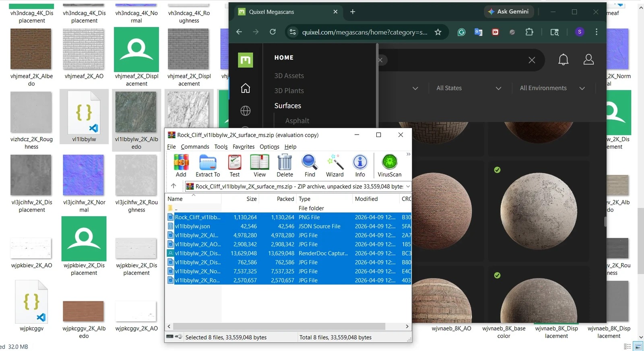Click the Grammarly extension icon in Chrome
Screen dimensions: 644x351
click(x=461, y=32)
